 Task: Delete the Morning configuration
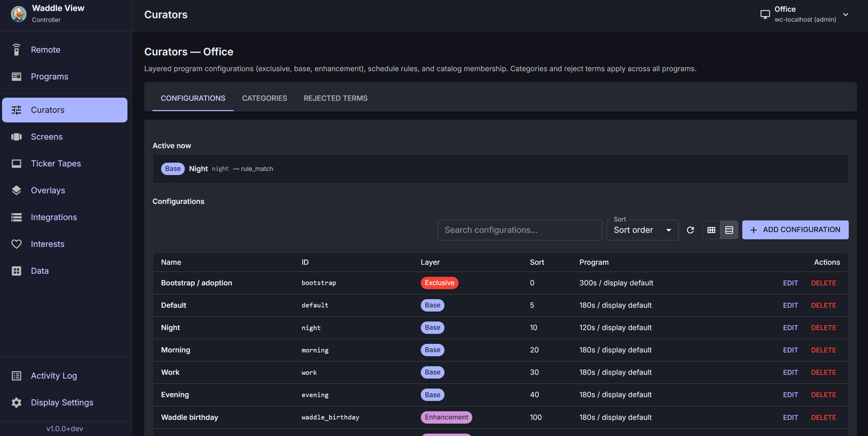(823, 350)
